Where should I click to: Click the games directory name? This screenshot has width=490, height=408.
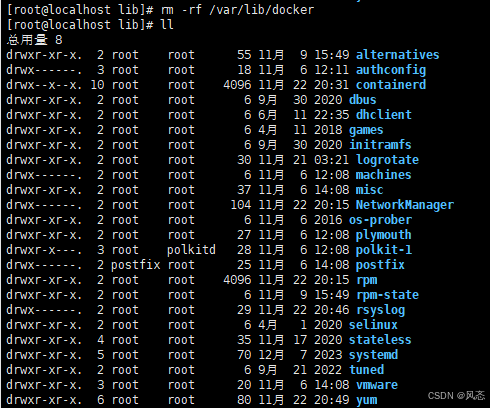point(366,130)
